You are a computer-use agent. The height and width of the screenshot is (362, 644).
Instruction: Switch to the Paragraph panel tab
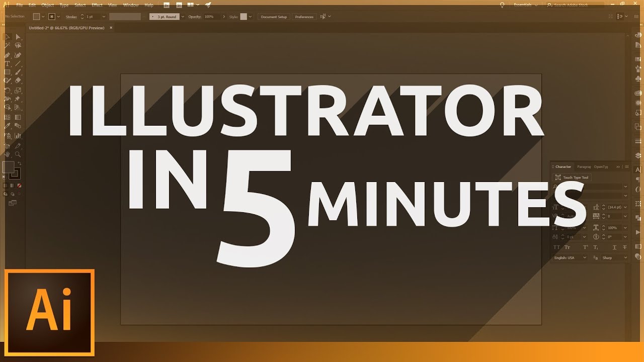tap(584, 166)
